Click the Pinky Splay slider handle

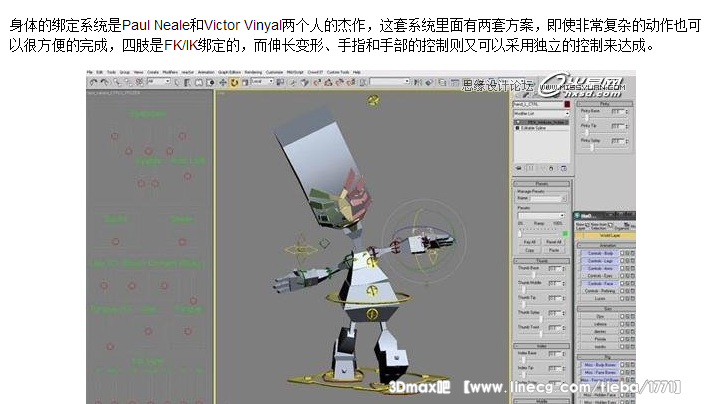(592, 147)
